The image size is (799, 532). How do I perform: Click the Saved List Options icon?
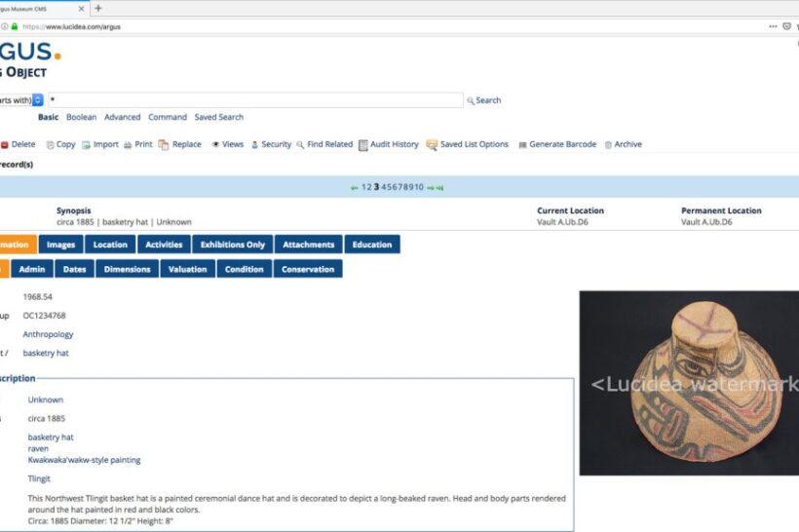click(432, 144)
